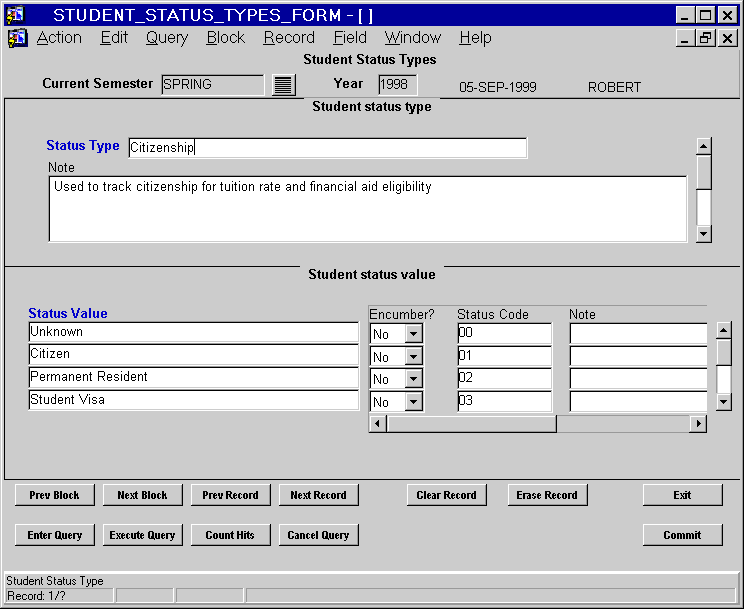The image size is (744, 609).
Task: Click the Year field showing 1998
Action: click(x=398, y=85)
